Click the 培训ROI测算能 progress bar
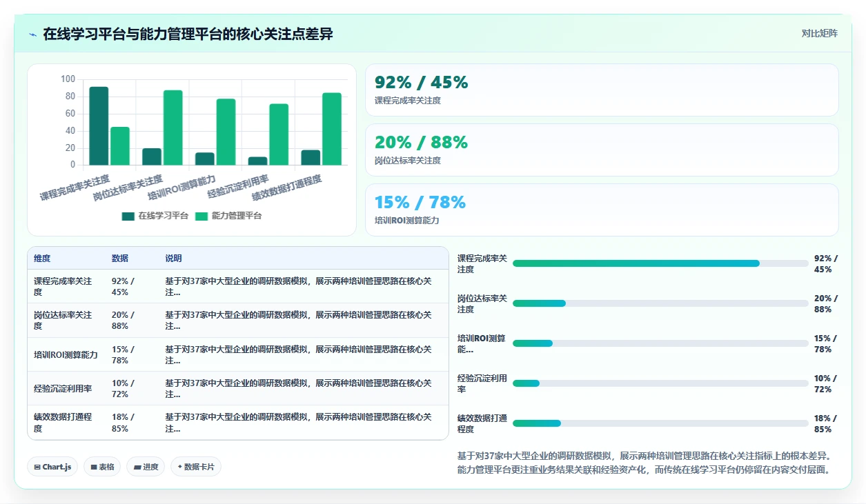This screenshot has height=504, width=866. pyautogui.click(x=660, y=343)
